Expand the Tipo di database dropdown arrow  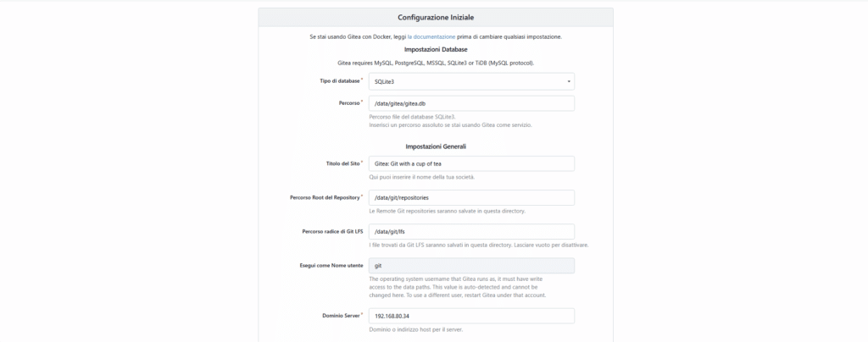point(569,82)
